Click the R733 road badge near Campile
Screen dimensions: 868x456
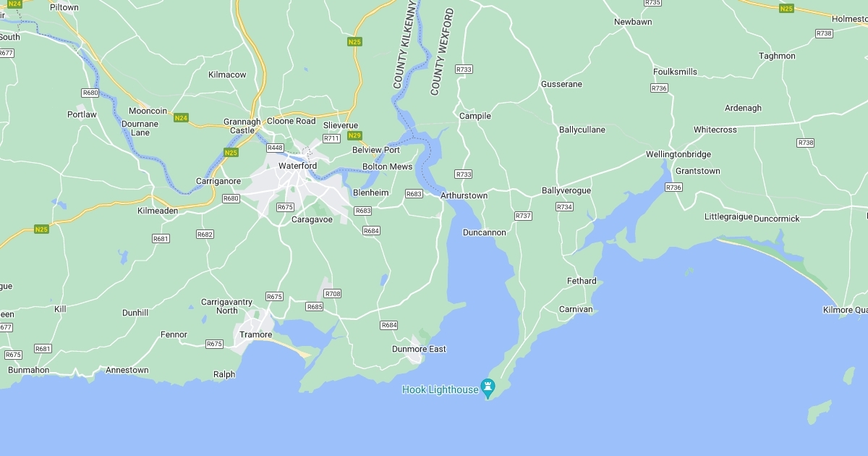(x=464, y=69)
